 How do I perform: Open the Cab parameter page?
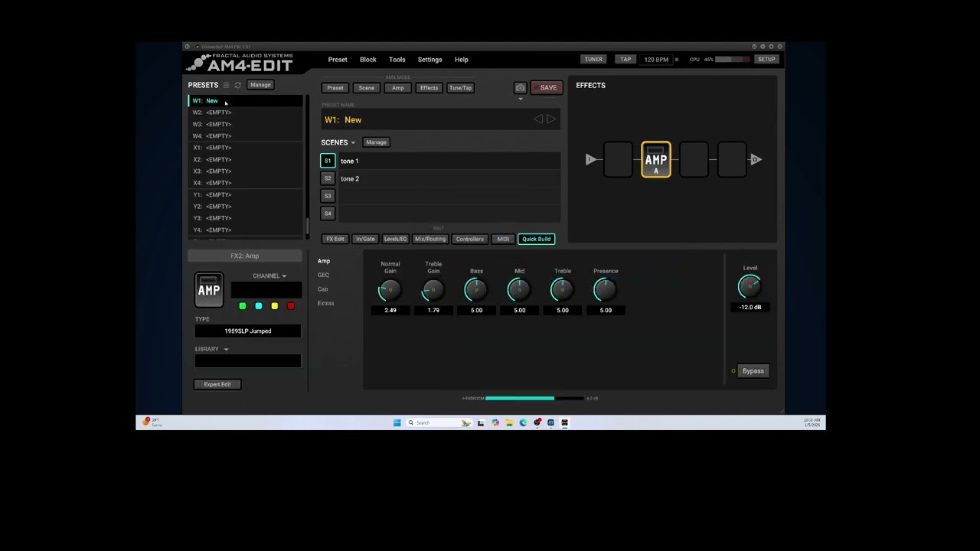323,289
